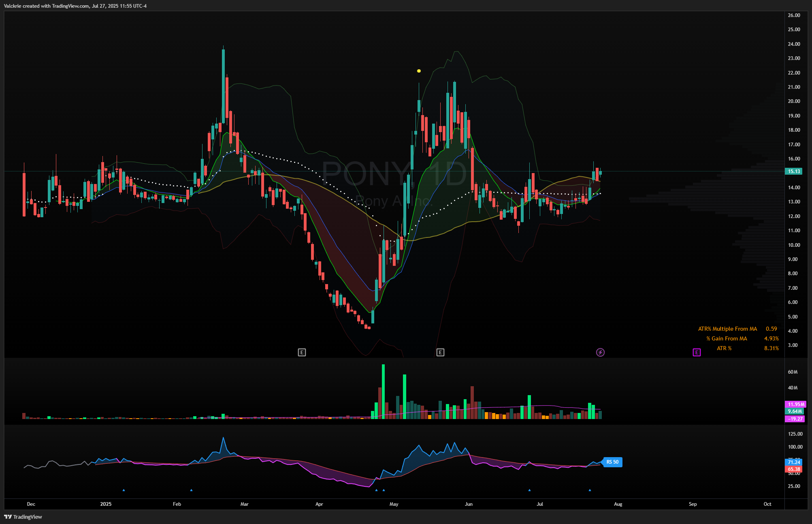Image resolution: width=812 pixels, height=524 pixels.
Task: Click the yellow dot marker above May candles
Action: pos(419,71)
